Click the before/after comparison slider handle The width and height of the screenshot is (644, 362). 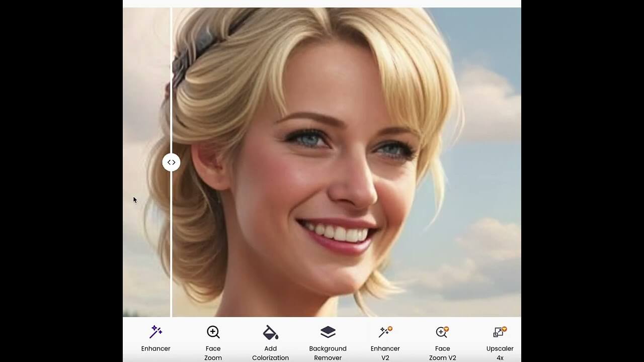[x=171, y=162]
